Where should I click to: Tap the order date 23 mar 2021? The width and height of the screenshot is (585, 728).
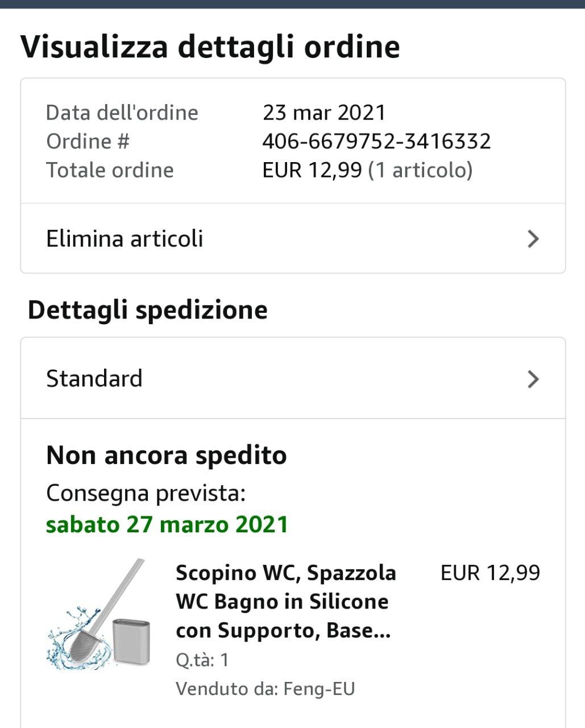(324, 112)
